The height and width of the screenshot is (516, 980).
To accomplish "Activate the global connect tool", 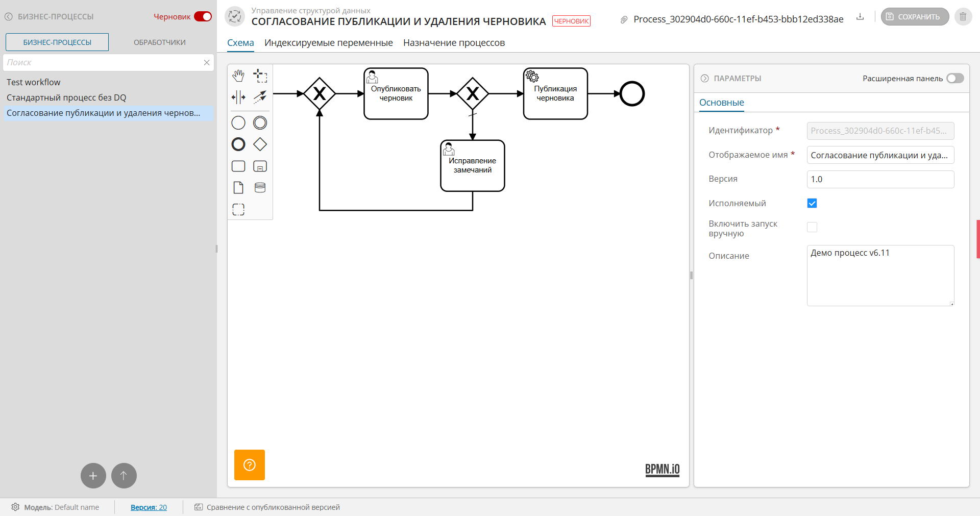I will [260, 97].
